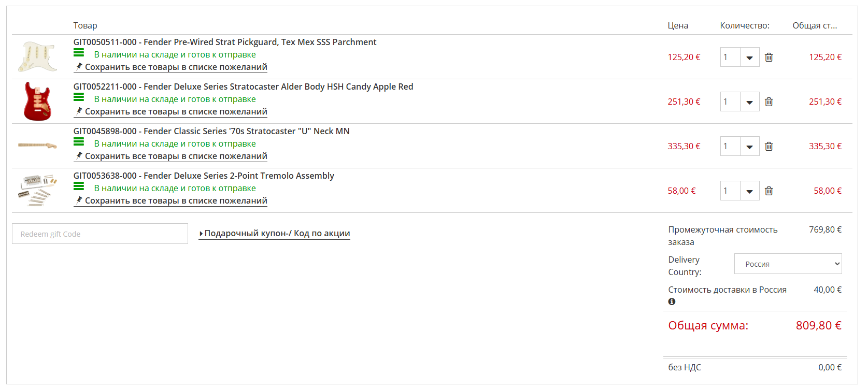Remove the Stratocaster Alder Body from cart

coord(769,102)
